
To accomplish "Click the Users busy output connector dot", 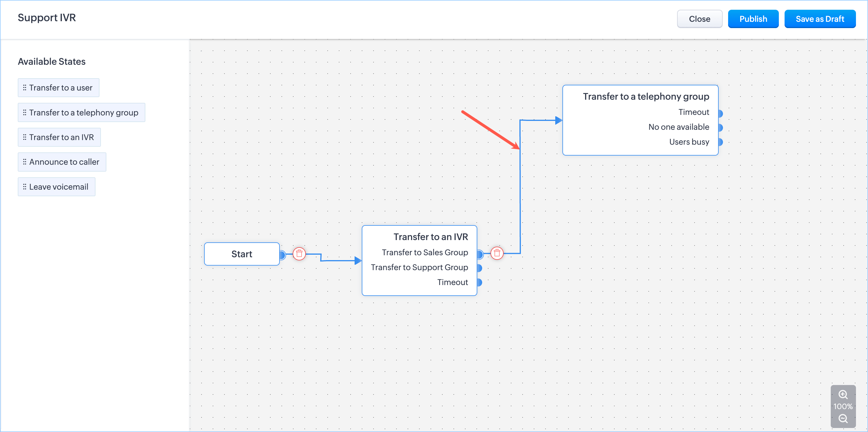I will pyautogui.click(x=720, y=142).
